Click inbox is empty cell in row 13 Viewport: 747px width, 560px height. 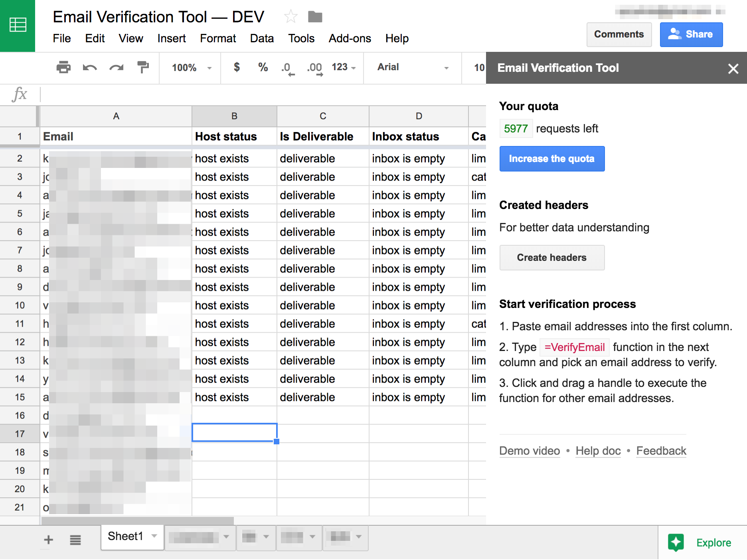419,360
